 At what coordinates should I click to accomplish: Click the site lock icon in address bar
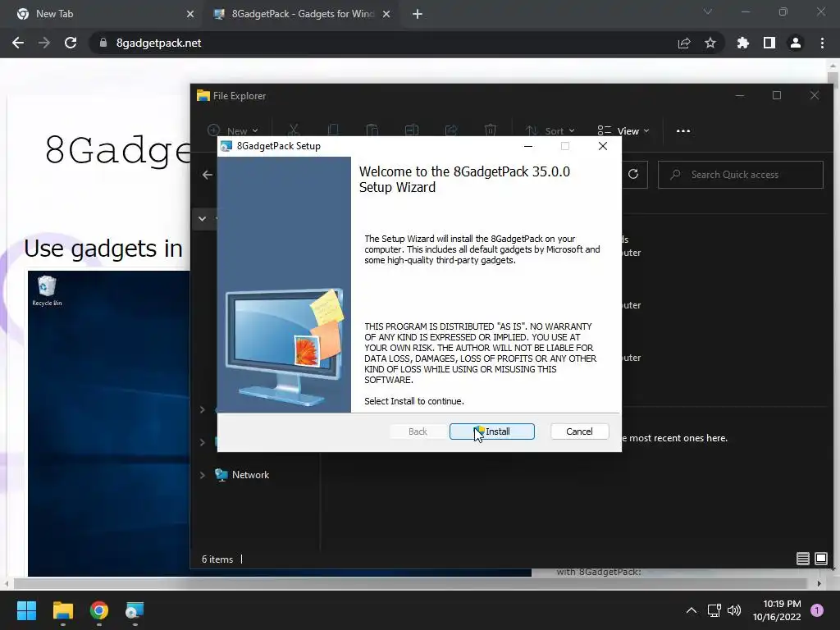[103, 43]
